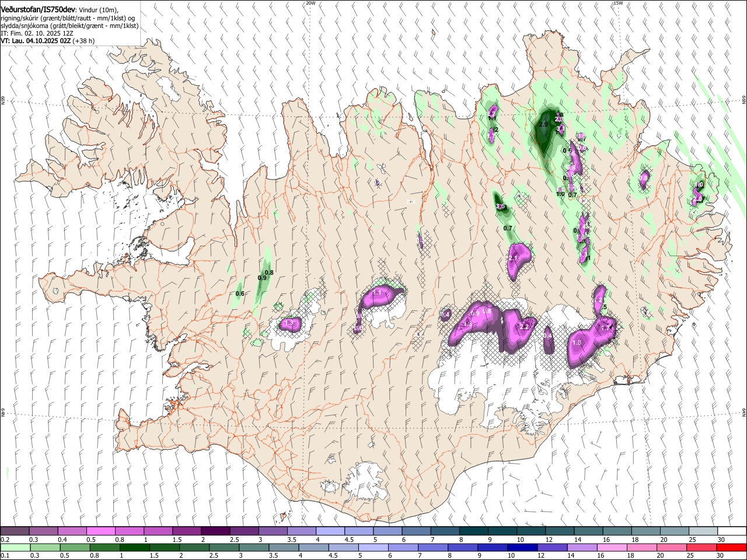
Task: Click the pink-red 25 rain scale swatch
Action: coord(701,547)
